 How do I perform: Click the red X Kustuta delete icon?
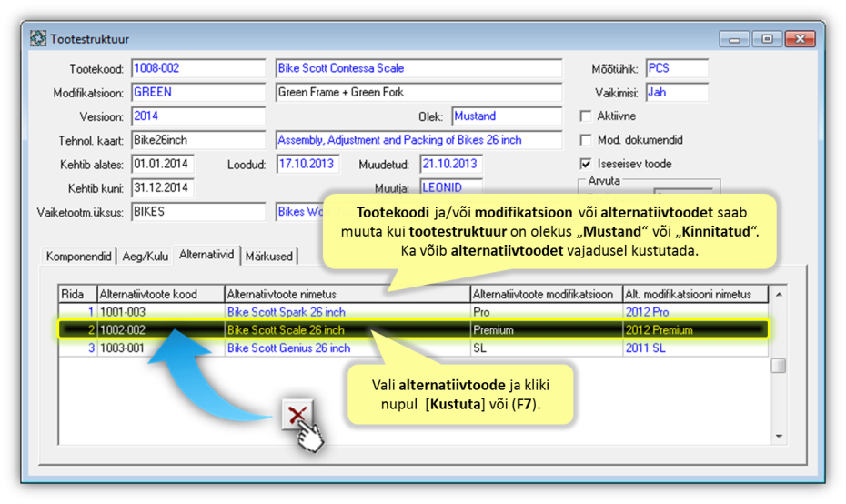point(297,415)
